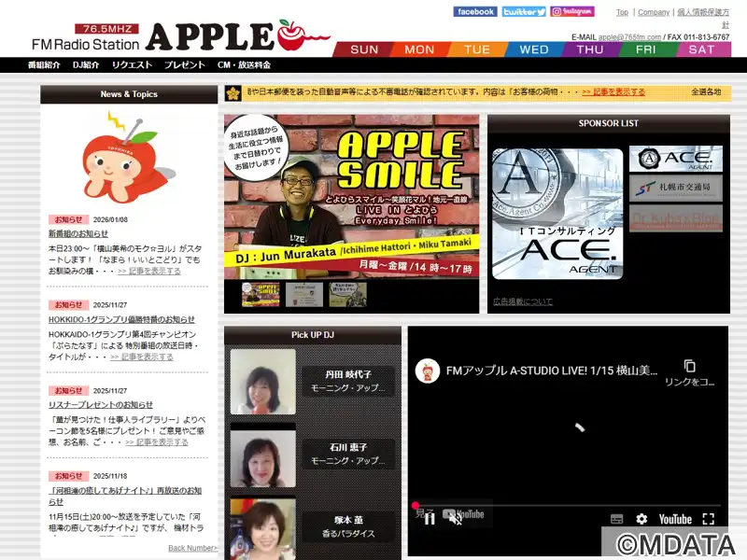This screenshot has width=747, height=560.
Task: Open DJ紹介 menu item
Action: [86, 64]
